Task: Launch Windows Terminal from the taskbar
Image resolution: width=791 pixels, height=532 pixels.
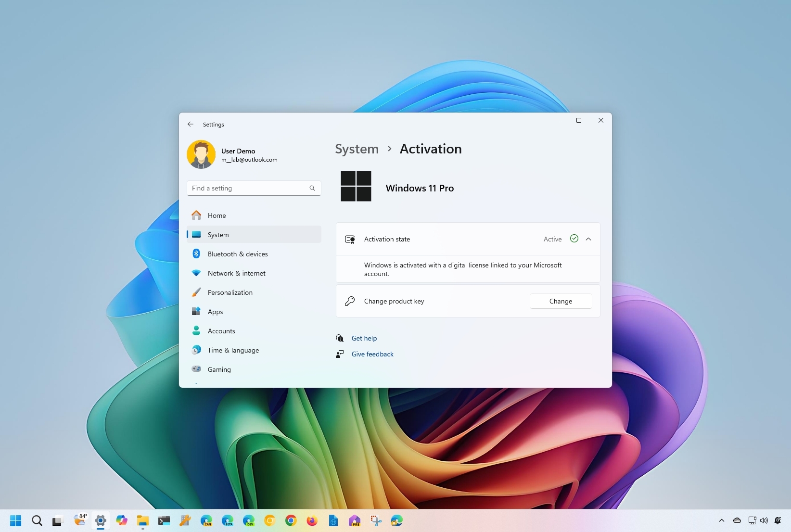Action: [x=164, y=521]
